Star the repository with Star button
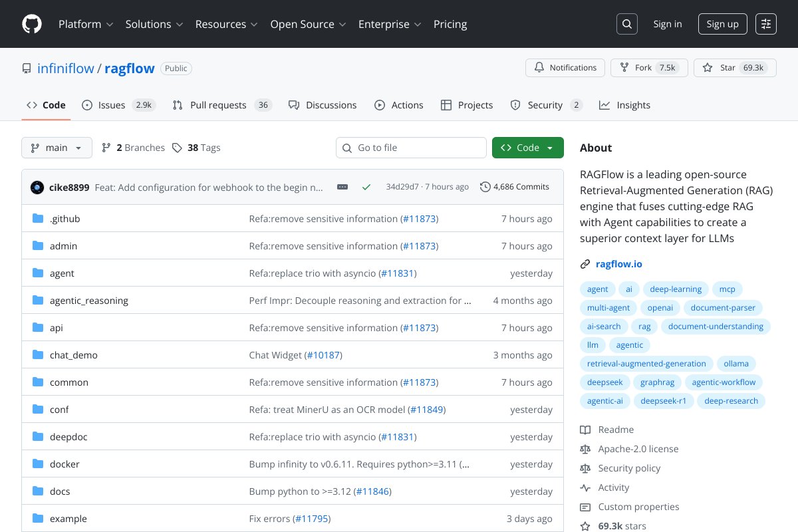This screenshot has width=798, height=532. (735, 68)
